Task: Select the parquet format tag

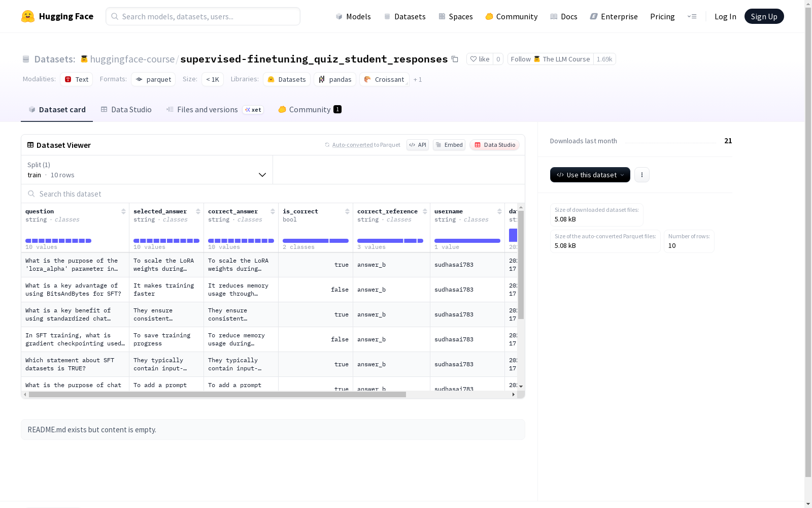Action: point(153,79)
